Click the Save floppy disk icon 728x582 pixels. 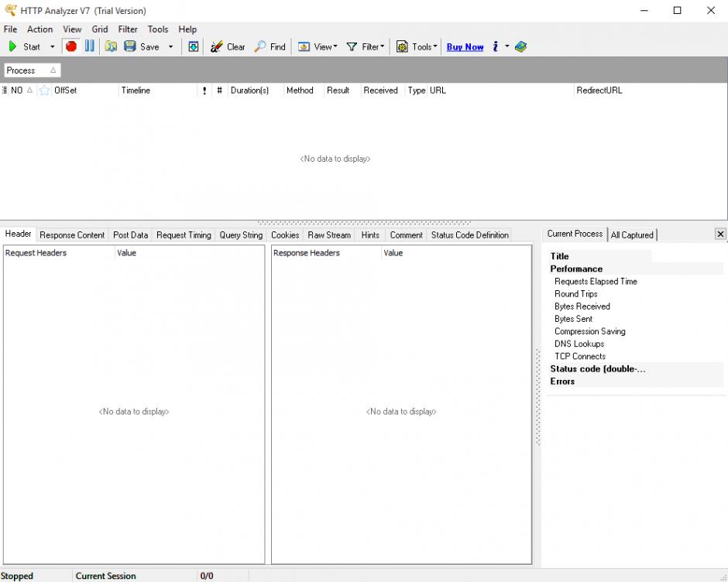(129, 46)
